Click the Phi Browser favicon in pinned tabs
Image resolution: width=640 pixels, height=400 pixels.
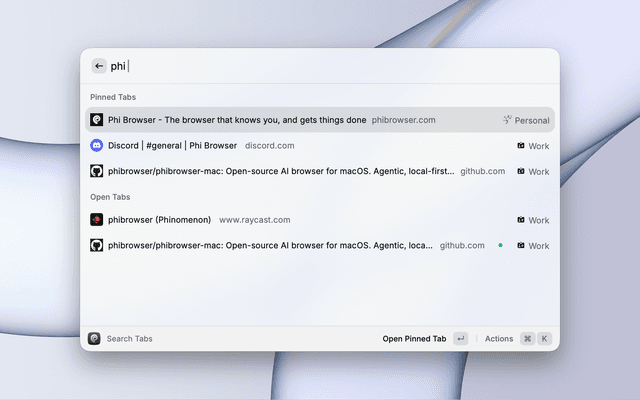pyautogui.click(x=96, y=120)
